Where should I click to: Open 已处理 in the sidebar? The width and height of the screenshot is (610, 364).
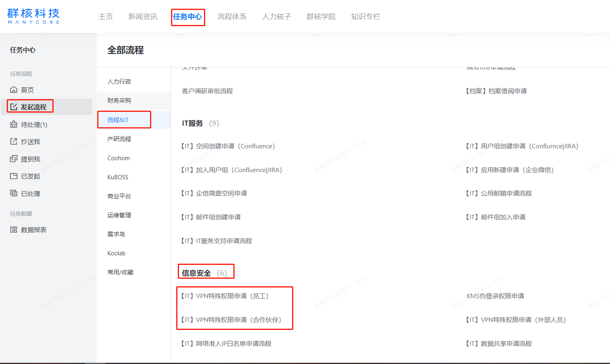pyautogui.click(x=31, y=193)
